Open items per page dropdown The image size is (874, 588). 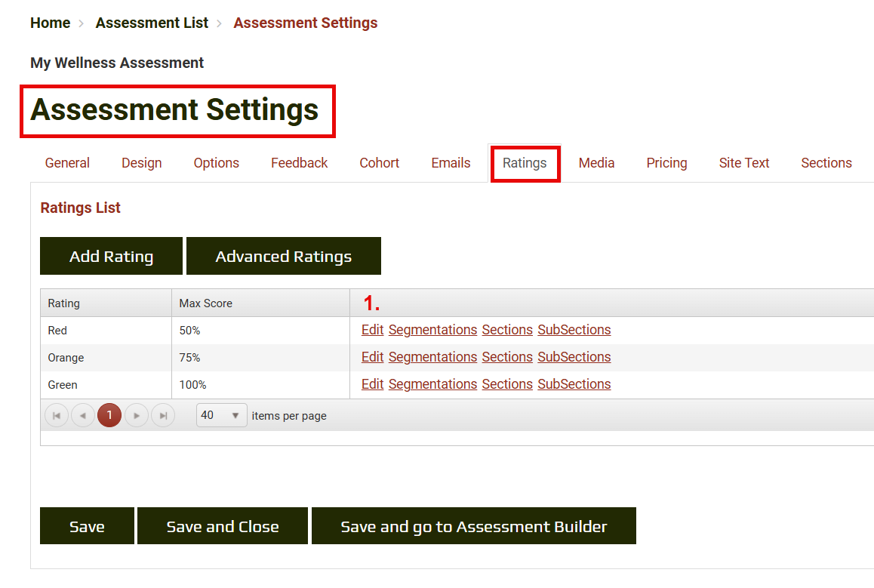point(221,415)
